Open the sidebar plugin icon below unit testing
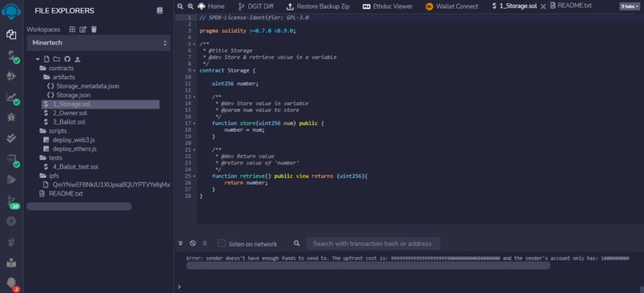 click(12, 160)
